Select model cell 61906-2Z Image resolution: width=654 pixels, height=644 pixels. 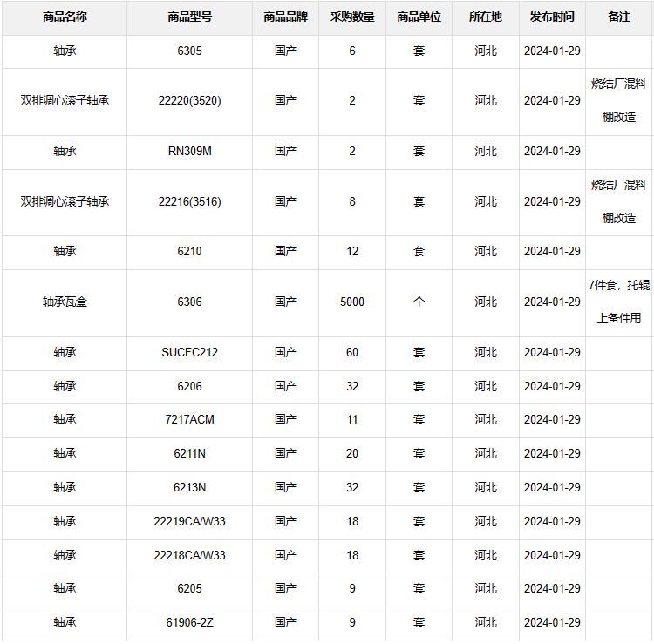click(190, 623)
